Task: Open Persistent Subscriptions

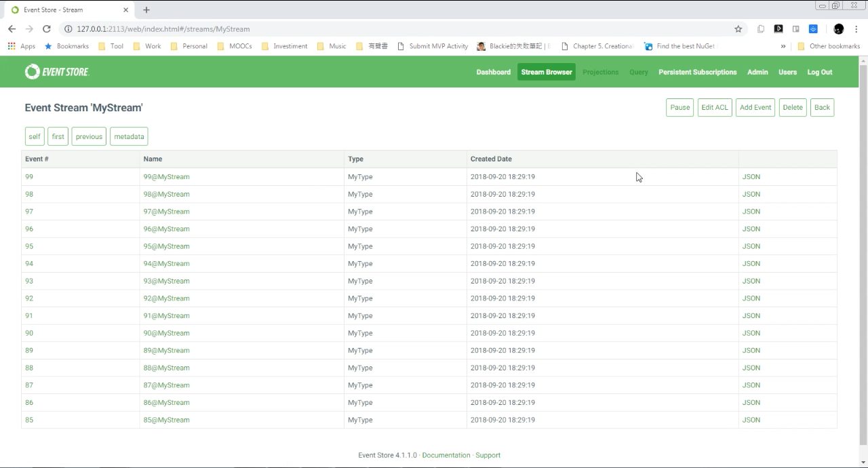Action: coord(698,72)
